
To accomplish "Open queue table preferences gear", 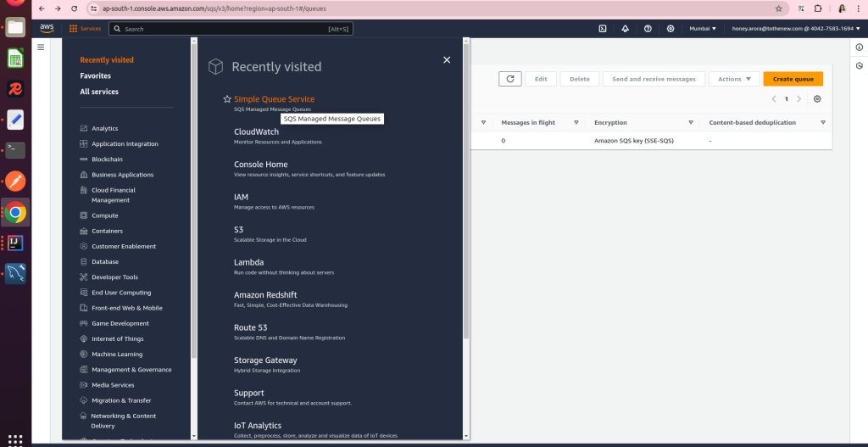I will tap(817, 99).
